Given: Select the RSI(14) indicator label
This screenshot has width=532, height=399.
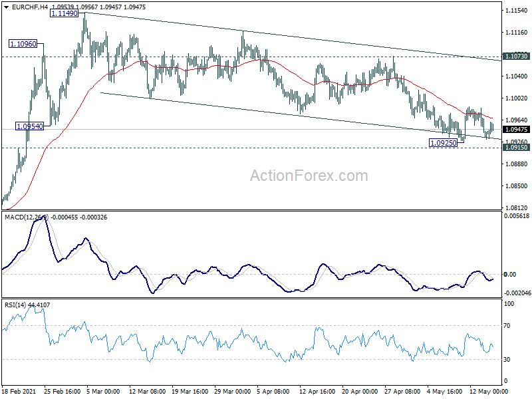Looking at the screenshot, I should point(15,305).
